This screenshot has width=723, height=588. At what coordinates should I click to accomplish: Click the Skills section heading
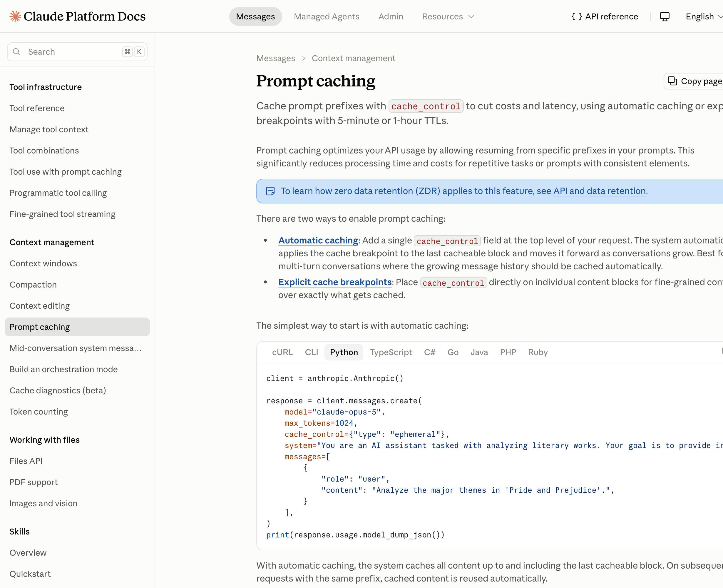point(19,532)
